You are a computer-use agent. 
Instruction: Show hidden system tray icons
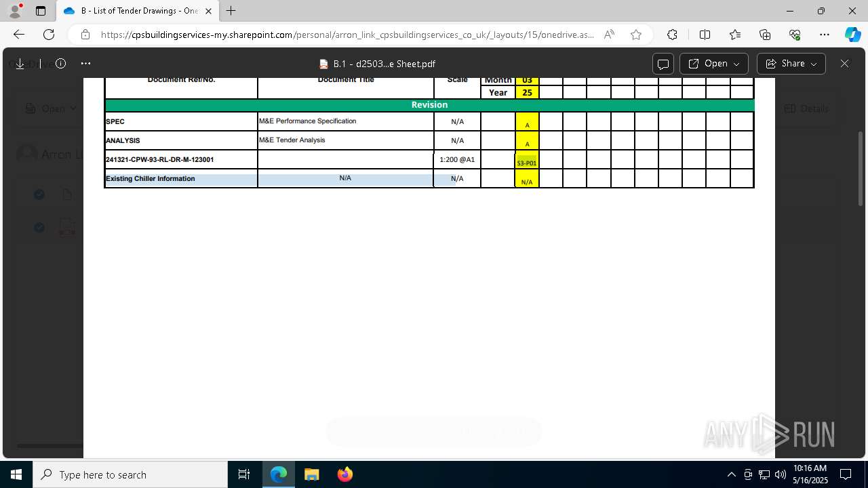[x=731, y=474]
